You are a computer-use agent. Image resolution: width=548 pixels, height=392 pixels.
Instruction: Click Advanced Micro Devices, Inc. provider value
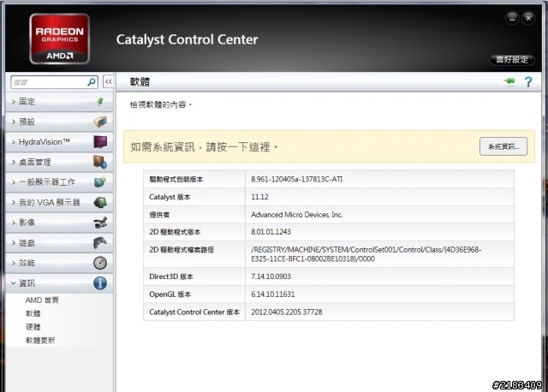tap(297, 215)
